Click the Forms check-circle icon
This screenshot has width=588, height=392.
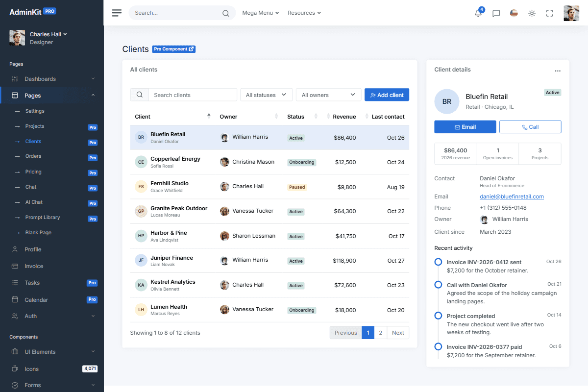point(15,385)
